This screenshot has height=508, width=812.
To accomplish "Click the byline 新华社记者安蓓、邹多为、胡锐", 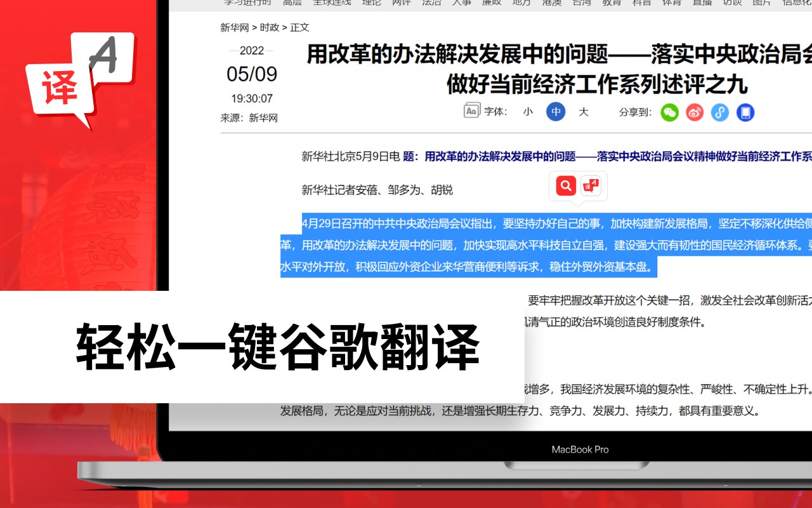I will (x=377, y=190).
